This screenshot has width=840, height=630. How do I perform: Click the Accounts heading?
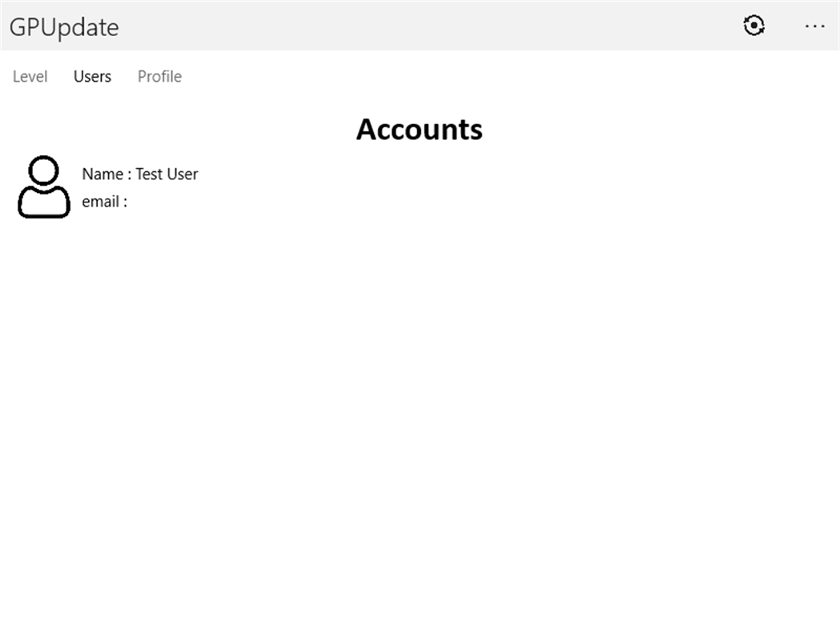[420, 129]
